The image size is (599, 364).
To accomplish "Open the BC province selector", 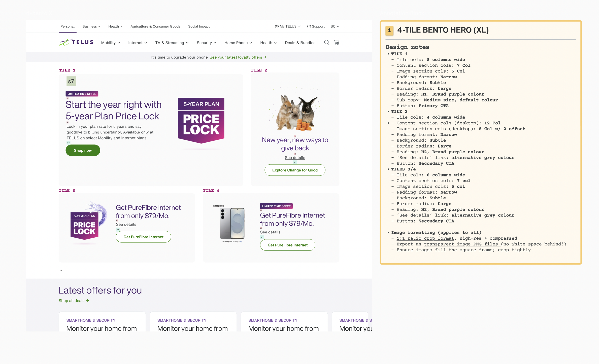I will click(335, 26).
